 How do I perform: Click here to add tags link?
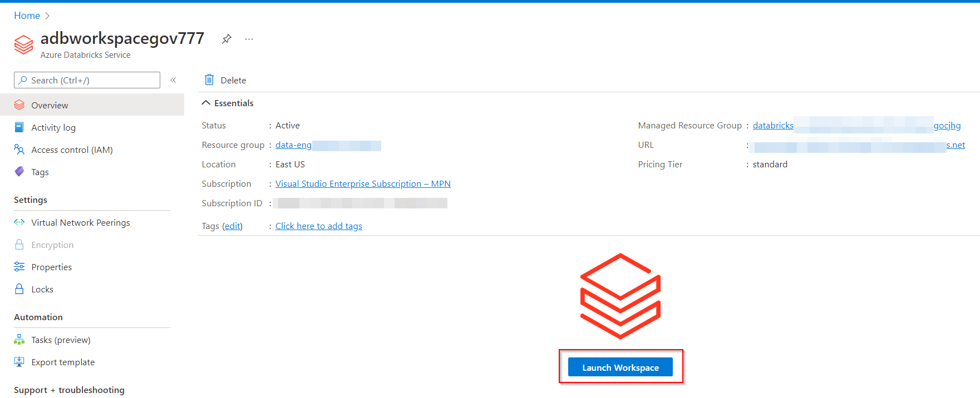[319, 226]
